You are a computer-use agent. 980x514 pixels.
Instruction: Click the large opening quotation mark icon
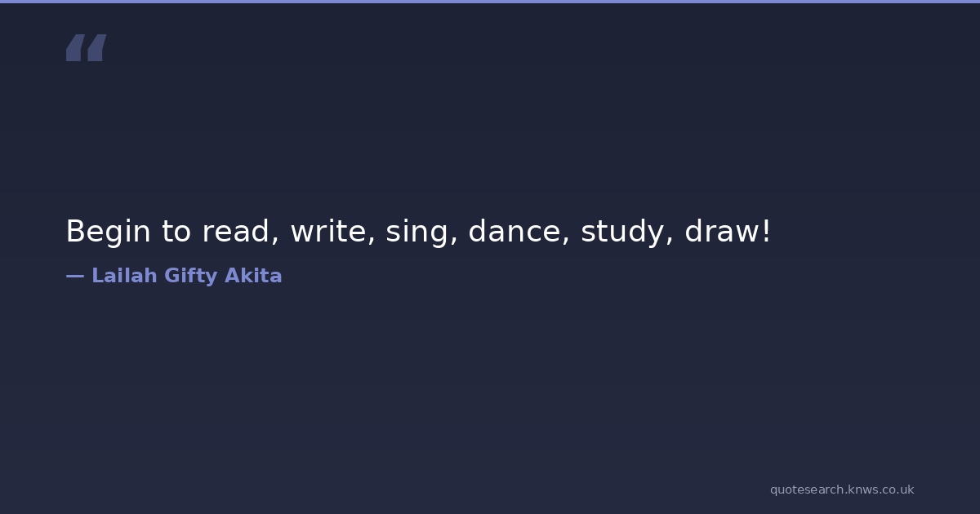click(86, 48)
